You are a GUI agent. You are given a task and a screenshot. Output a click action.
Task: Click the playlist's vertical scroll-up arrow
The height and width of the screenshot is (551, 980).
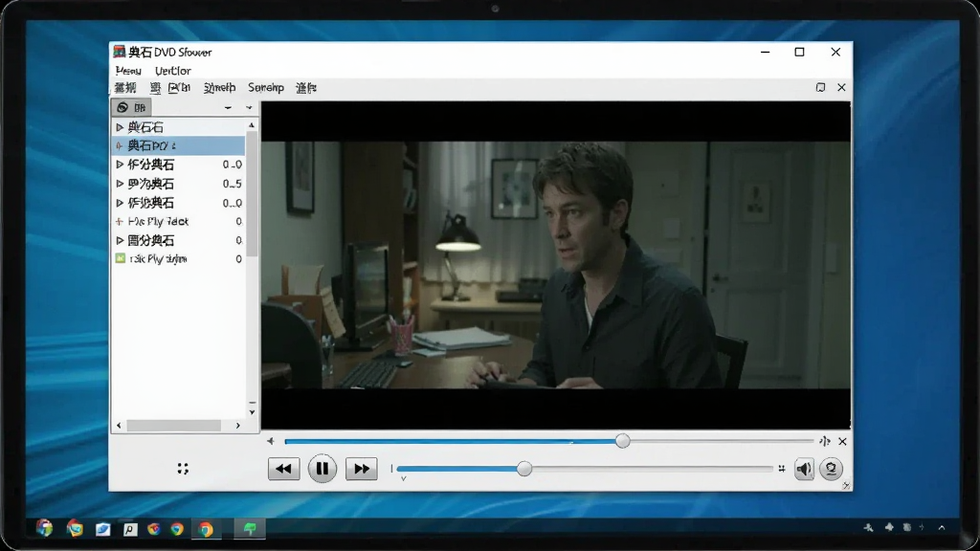[x=252, y=125]
